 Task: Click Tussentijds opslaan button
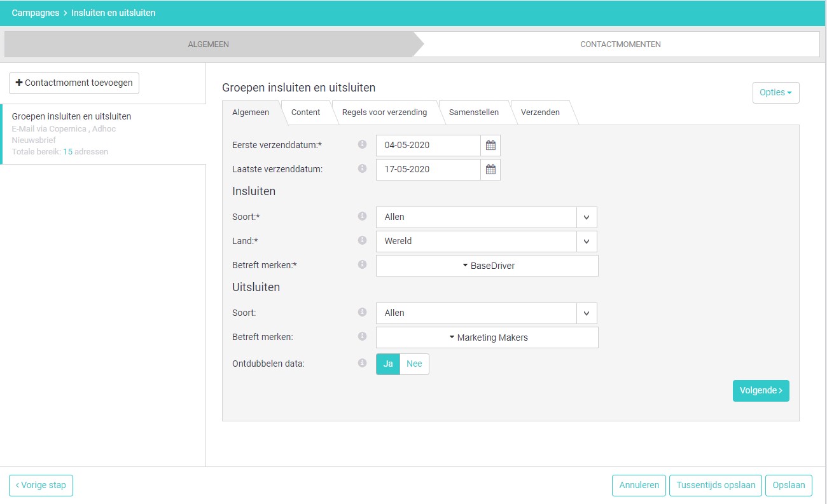click(716, 485)
